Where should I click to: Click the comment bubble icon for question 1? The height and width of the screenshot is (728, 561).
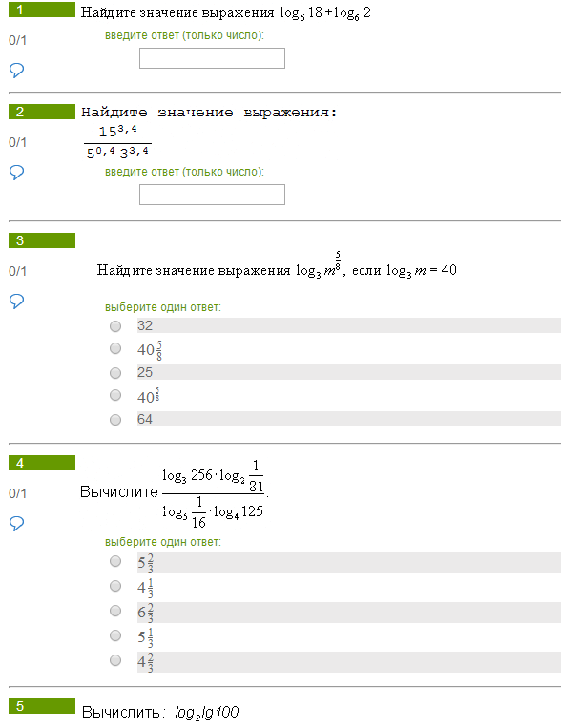coord(17,70)
